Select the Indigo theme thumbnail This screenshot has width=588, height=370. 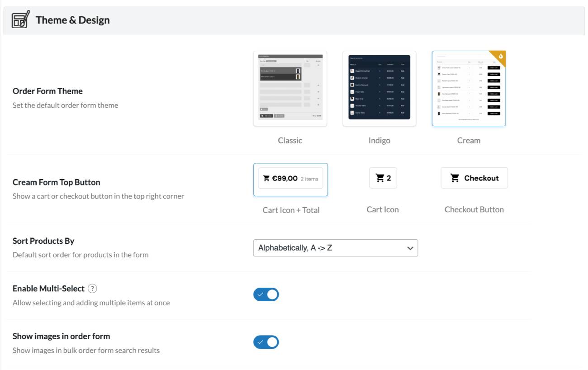[379, 88]
